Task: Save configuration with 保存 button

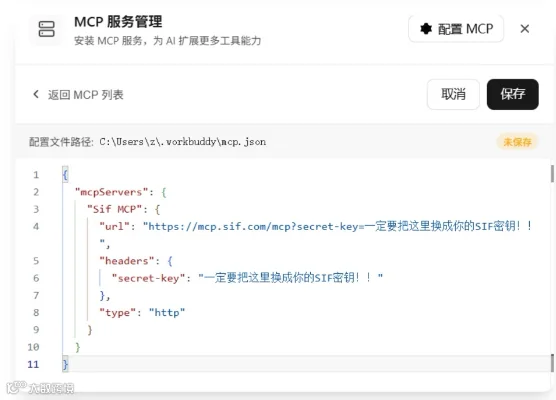Action: [x=512, y=94]
